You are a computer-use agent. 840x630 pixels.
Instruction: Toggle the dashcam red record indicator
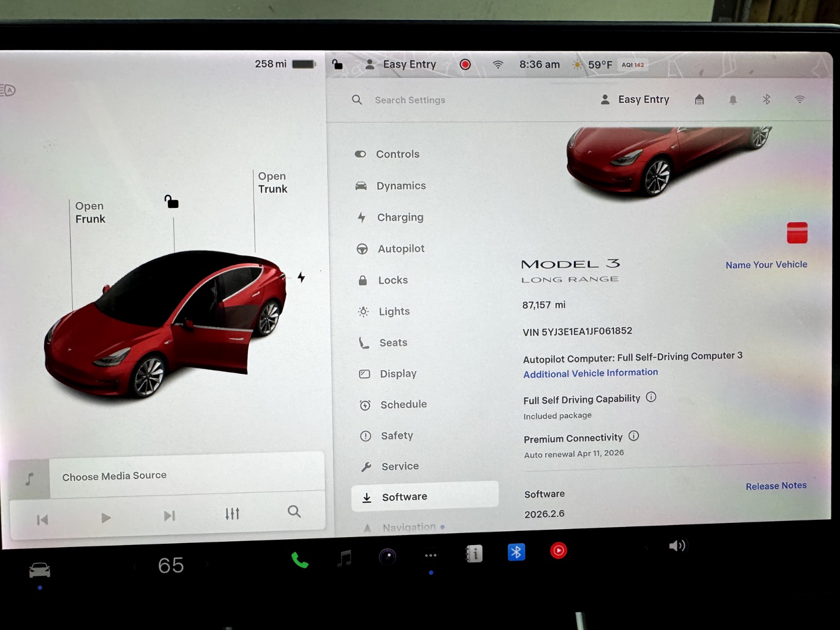pos(465,65)
